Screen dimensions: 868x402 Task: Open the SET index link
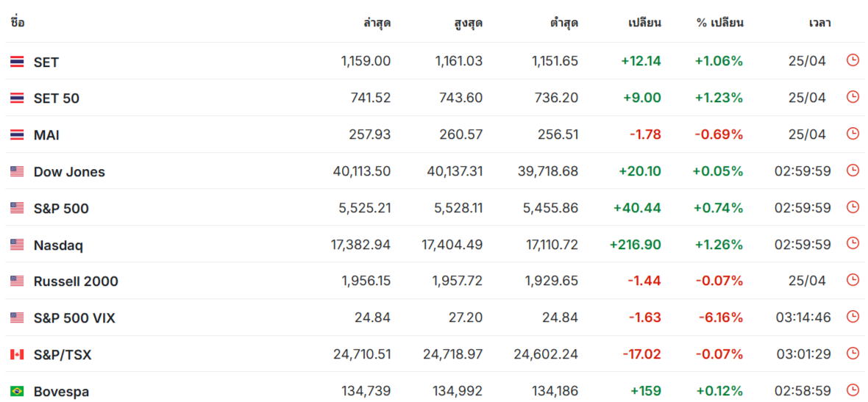click(46, 62)
